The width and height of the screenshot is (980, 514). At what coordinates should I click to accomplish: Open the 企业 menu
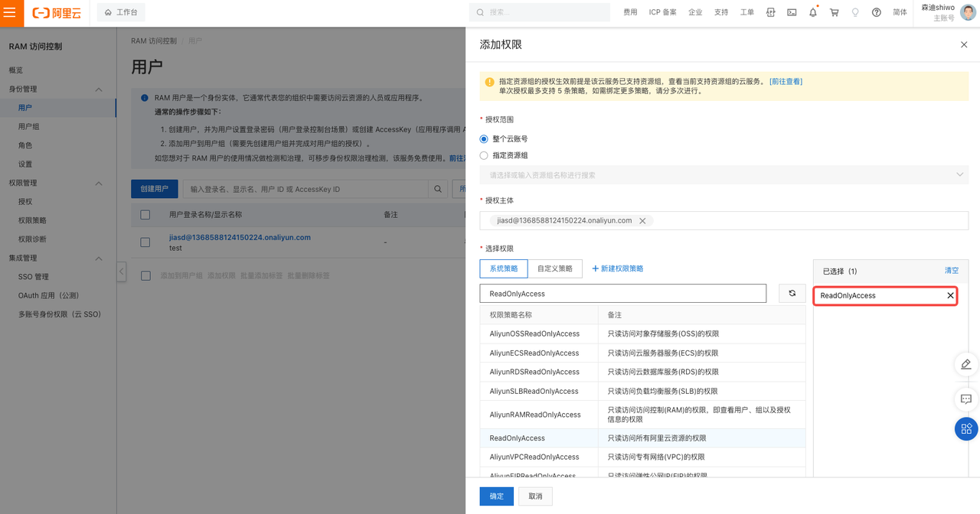695,12
